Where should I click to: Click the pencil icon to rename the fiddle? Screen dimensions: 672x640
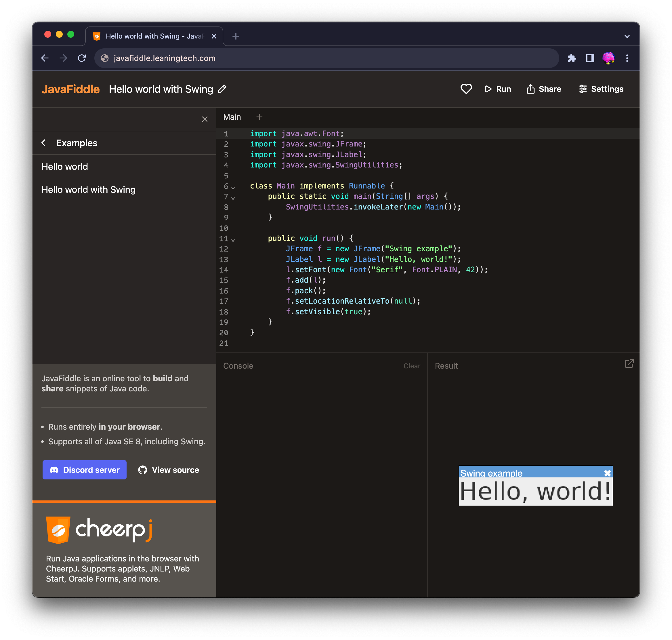(222, 89)
